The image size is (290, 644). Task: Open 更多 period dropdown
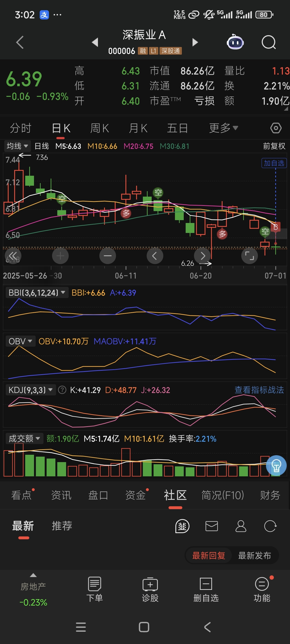point(223,128)
